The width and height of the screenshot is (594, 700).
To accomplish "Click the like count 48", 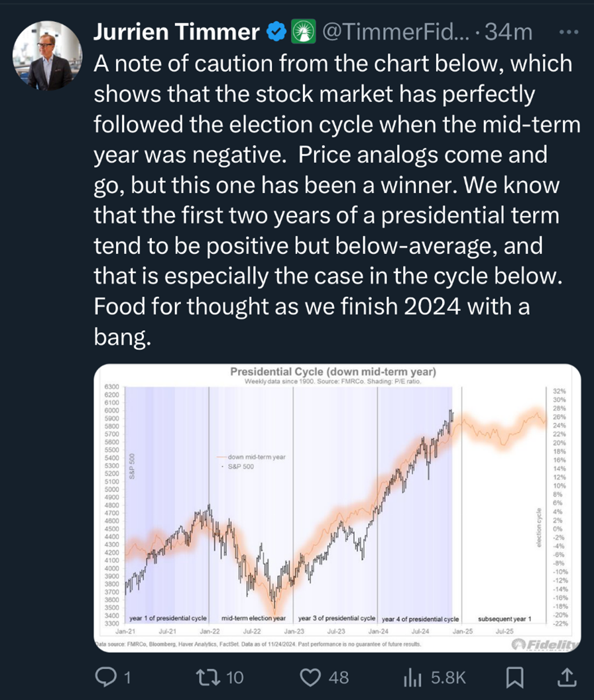I will click(338, 677).
